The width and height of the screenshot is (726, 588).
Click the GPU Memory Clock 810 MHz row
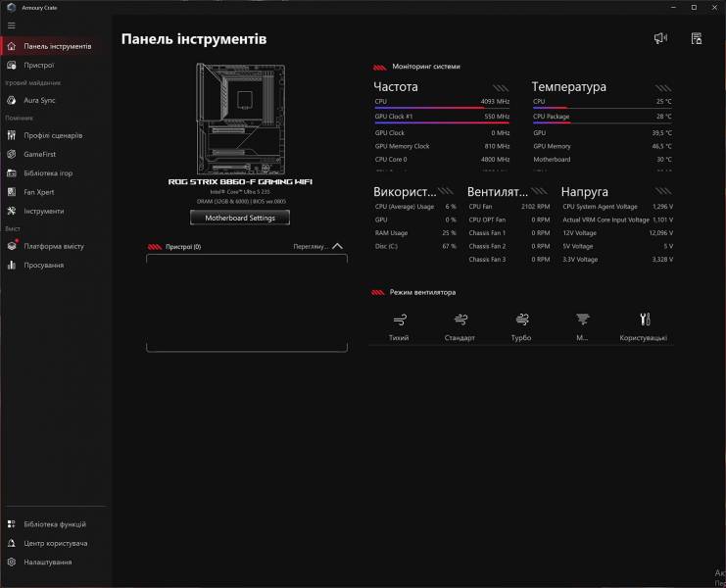(x=442, y=146)
